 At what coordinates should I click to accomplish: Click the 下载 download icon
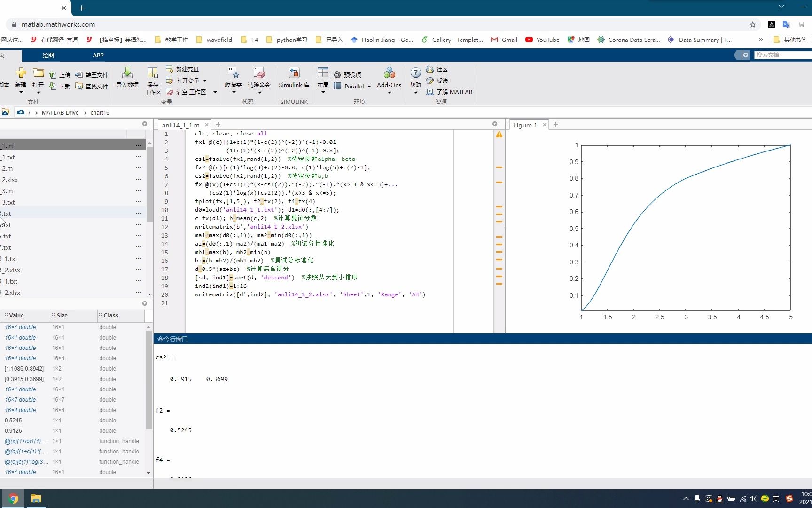tap(53, 86)
